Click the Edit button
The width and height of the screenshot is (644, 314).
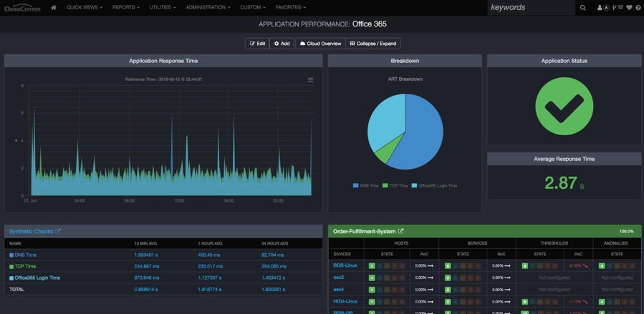tap(257, 44)
